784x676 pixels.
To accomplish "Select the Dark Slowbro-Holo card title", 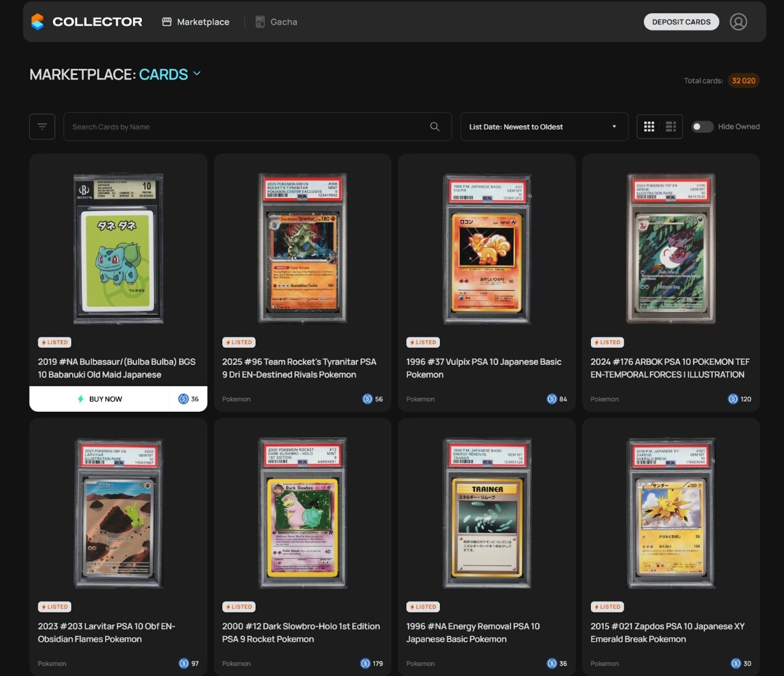I will [301, 633].
